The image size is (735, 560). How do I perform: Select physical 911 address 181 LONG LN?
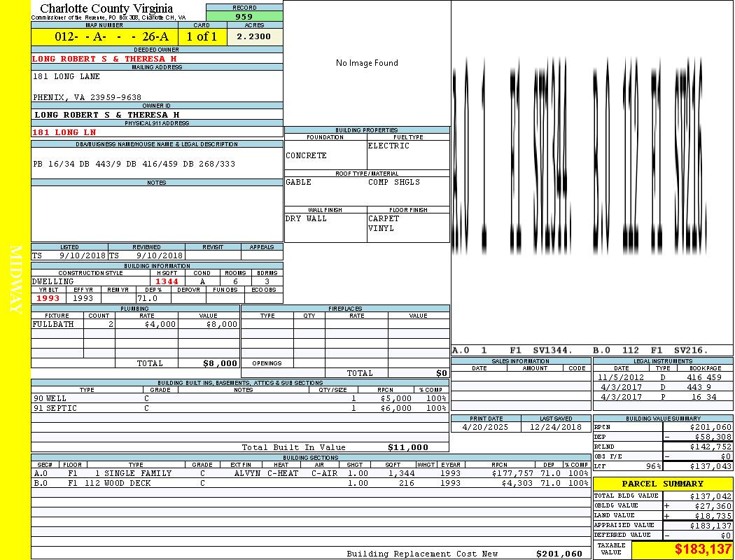(64, 132)
